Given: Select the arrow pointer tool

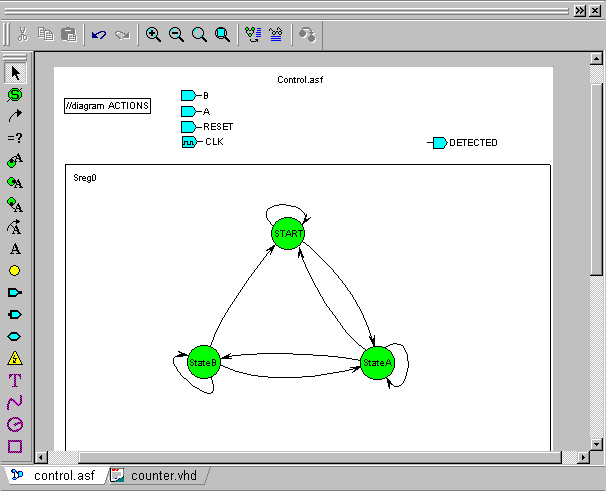Looking at the screenshot, I should [x=15, y=72].
